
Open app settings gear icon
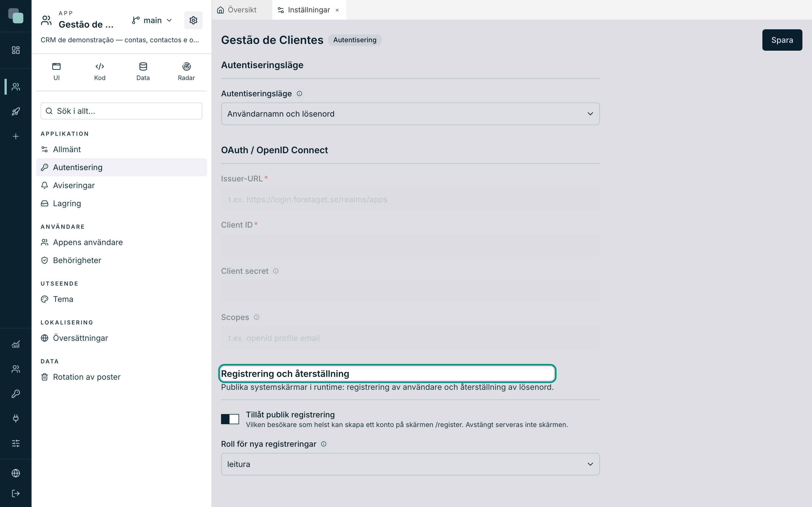[193, 21]
